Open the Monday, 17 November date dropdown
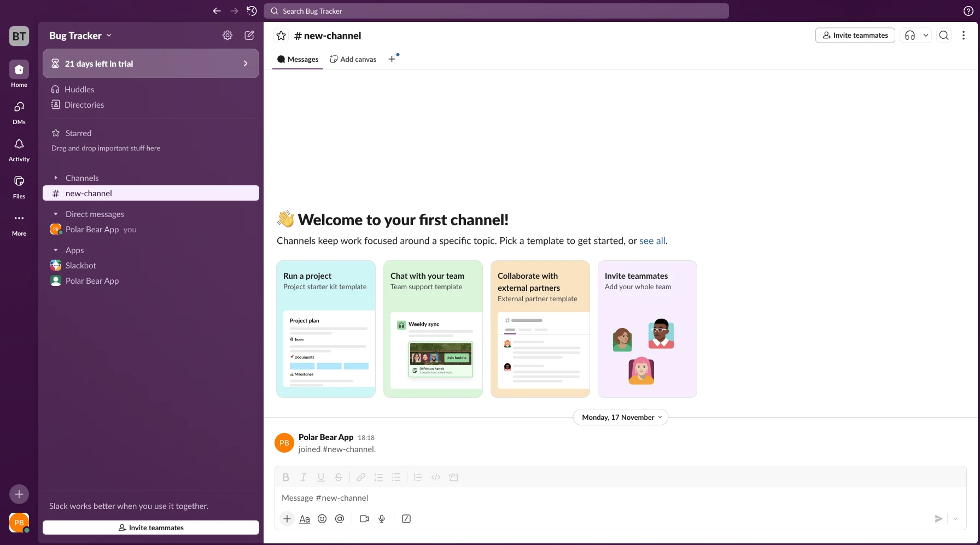The width and height of the screenshot is (980, 545). (620, 417)
